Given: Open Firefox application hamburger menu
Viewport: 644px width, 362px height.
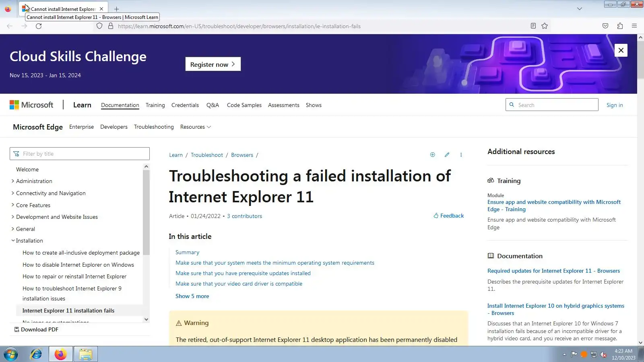Looking at the screenshot, I should click(x=634, y=26).
